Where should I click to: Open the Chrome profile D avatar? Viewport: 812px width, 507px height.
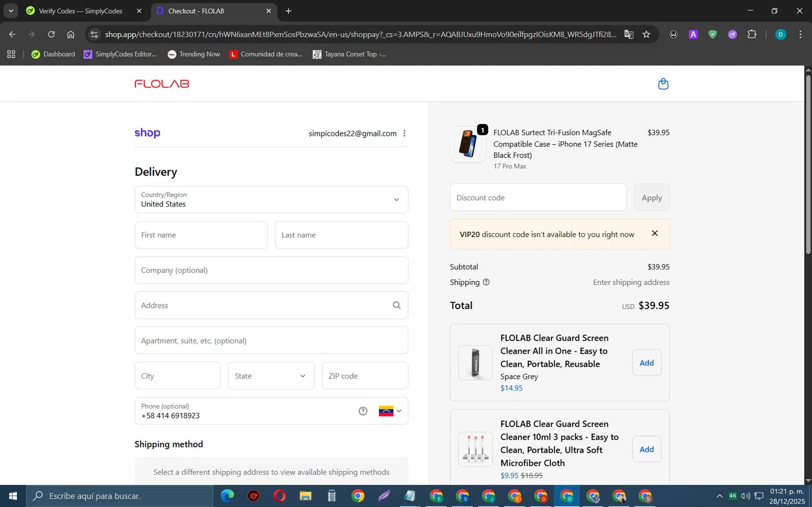pos(781,35)
